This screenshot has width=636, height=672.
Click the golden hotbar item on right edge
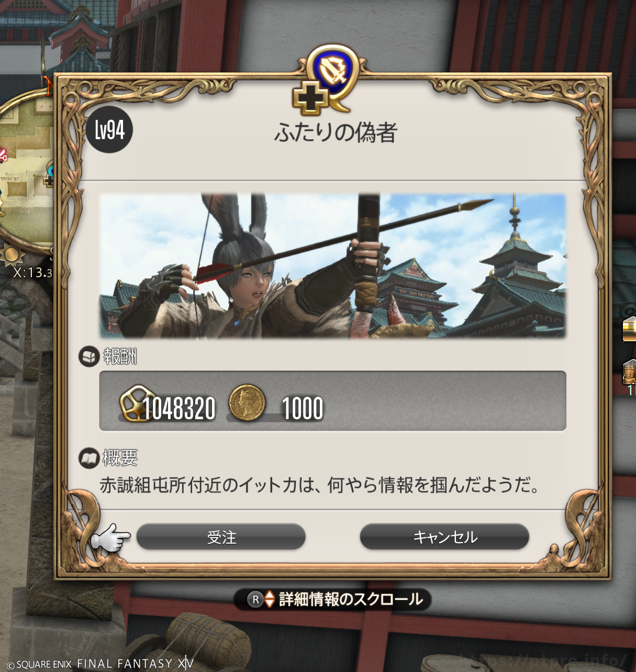click(x=629, y=330)
